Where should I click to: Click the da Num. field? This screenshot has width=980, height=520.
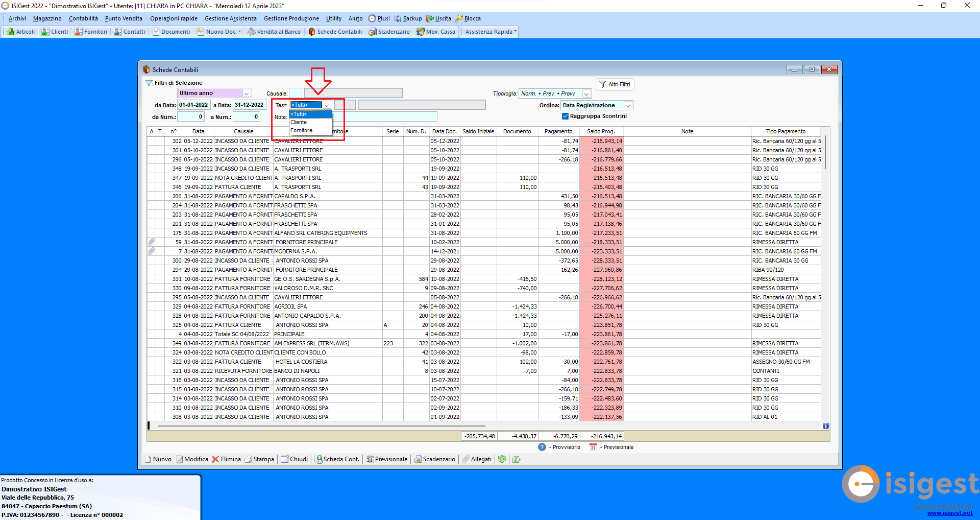(x=191, y=117)
